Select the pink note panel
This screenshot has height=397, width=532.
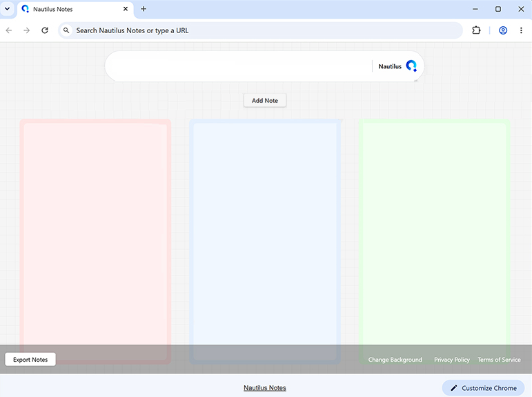click(95, 242)
